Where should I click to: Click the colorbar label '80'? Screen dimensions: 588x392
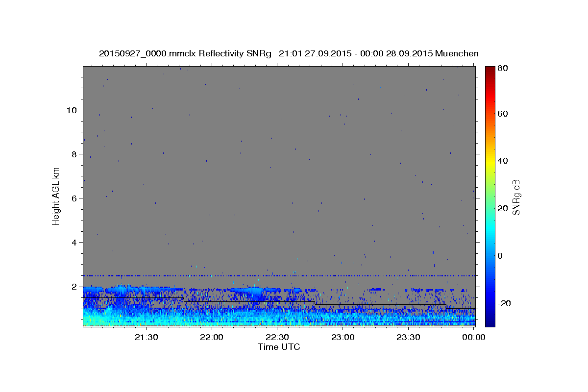point(502,69)
